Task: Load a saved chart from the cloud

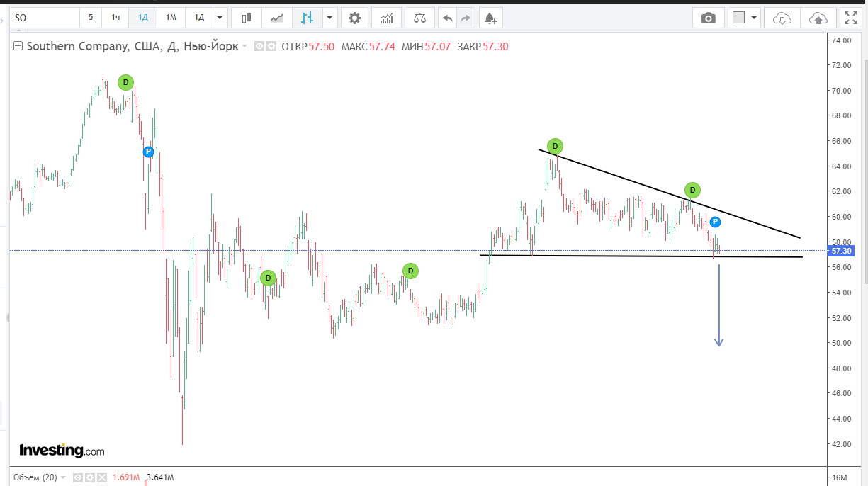Action: [782, 18]
